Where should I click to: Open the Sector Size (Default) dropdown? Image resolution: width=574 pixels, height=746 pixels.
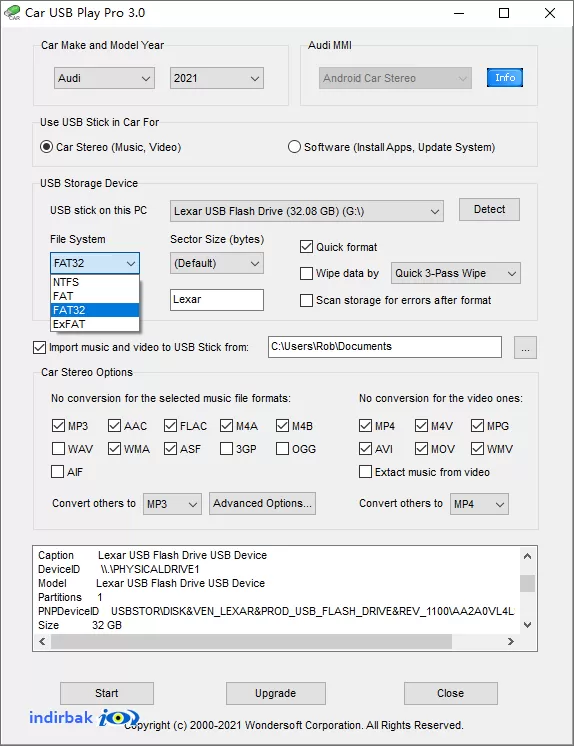tap(217, 263)
